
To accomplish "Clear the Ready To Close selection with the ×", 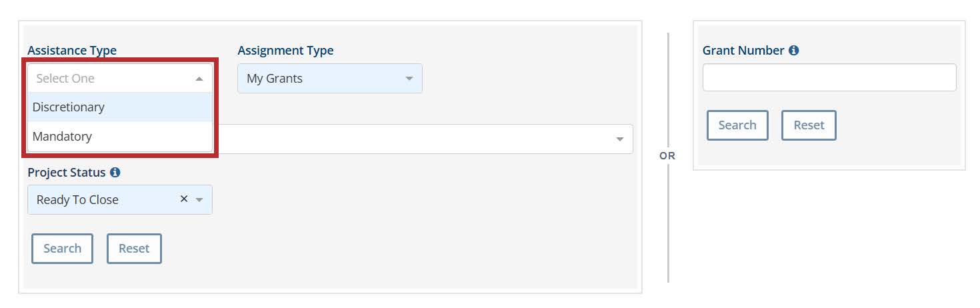I will click(184, 199).
